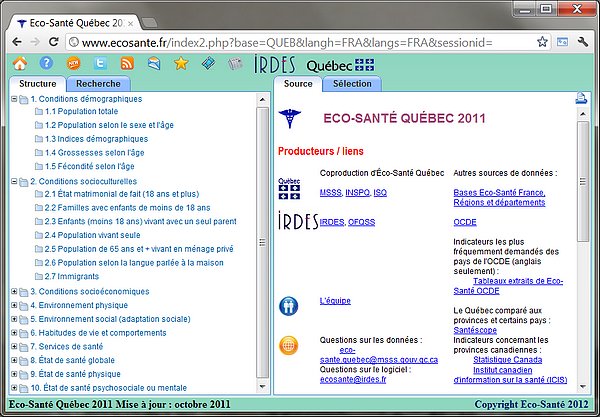This screenshot has height=417, width=600.
Task: Follow the OFDSS link
Action: click(362, 222)
